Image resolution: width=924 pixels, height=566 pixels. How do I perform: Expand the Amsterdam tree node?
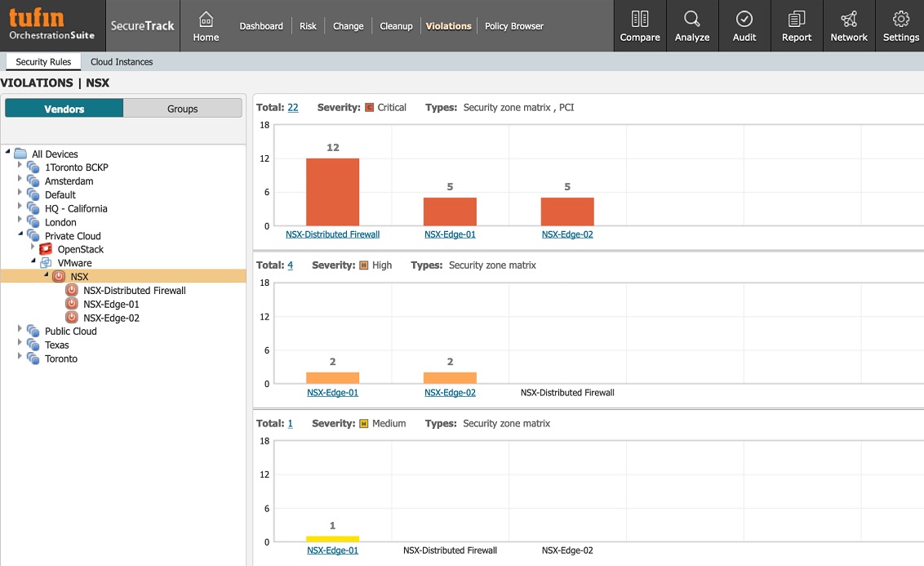coord(20,180)
